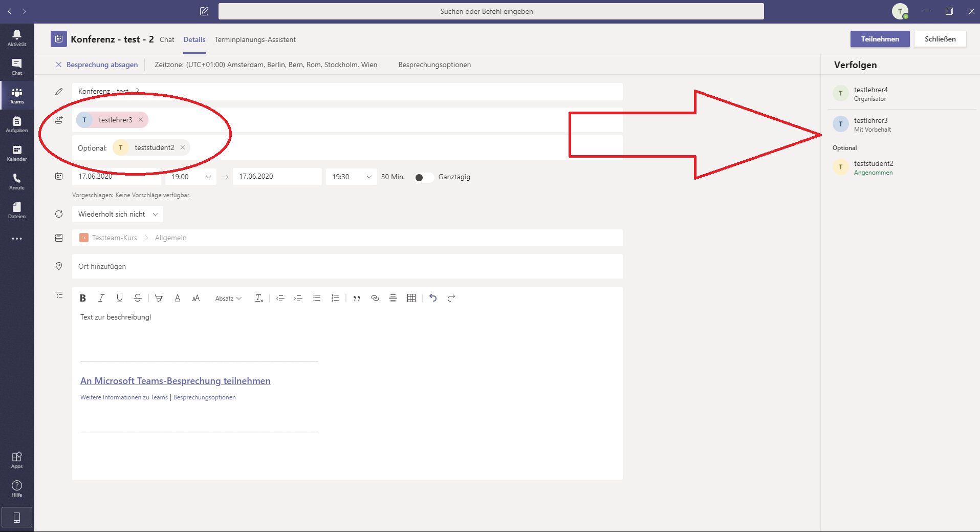The height and width of the screenshot is (532, 980).
Task: Click the Anrufe phone icon
Action: tap(17, 181)
